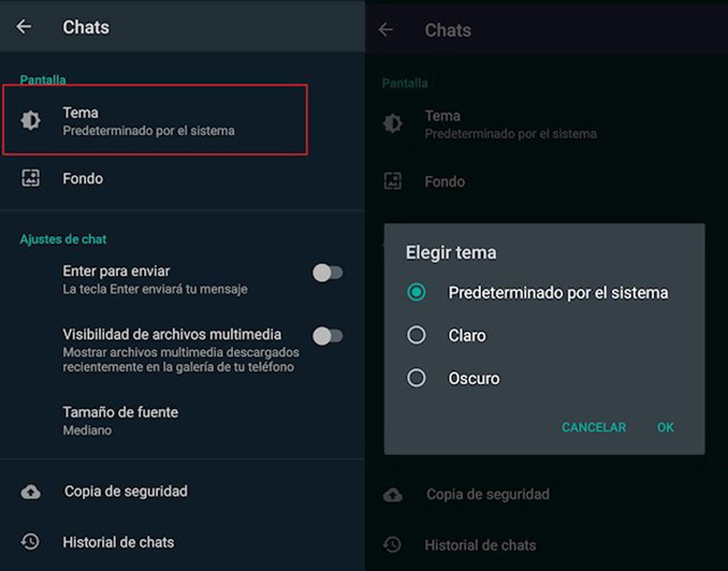The height and width of the screenshot is (571, 728).
Task: Click the Pantalla section header
Action: [42, 79]
